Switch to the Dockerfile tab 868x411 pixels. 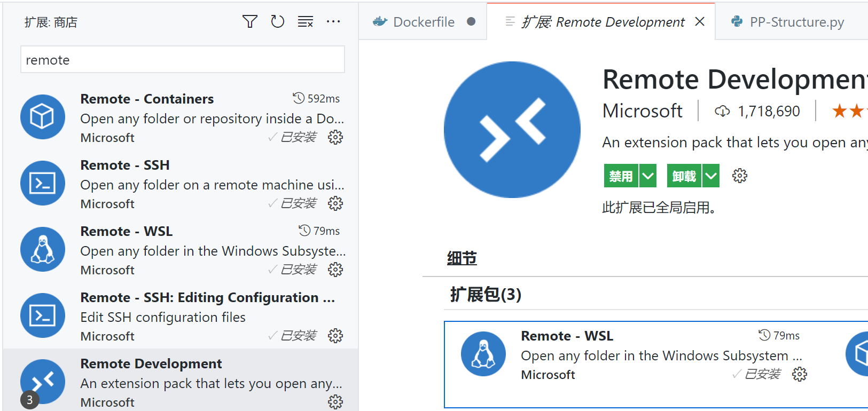pos(423,22)
